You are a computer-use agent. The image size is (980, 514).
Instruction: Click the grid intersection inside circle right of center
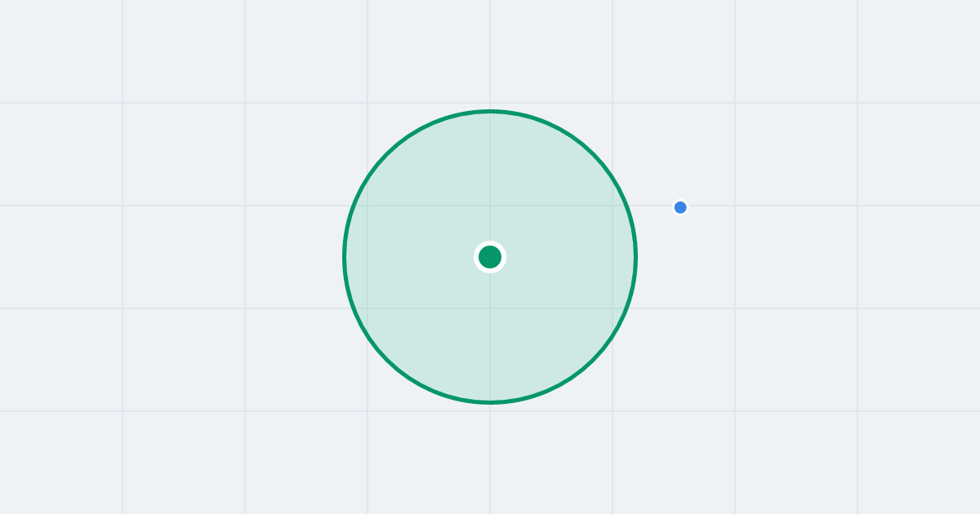(x=612, y=206)
